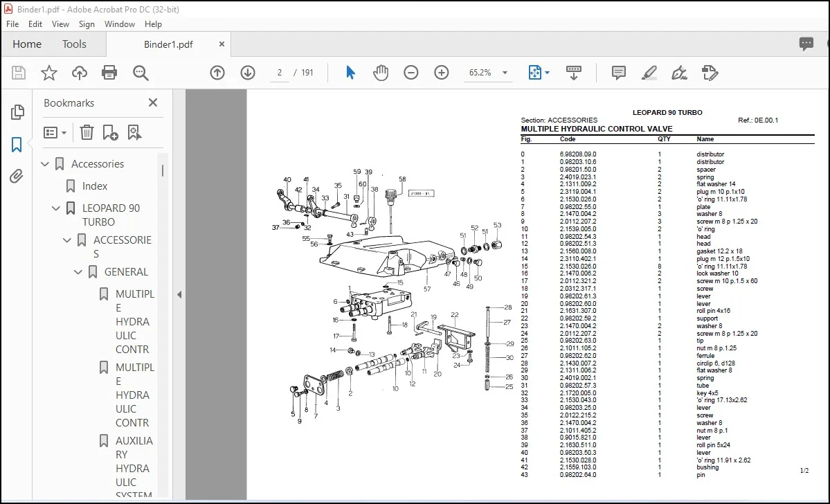830x504 pixels.
Task: Zoom in with plus button
Action: pos(442,73)
